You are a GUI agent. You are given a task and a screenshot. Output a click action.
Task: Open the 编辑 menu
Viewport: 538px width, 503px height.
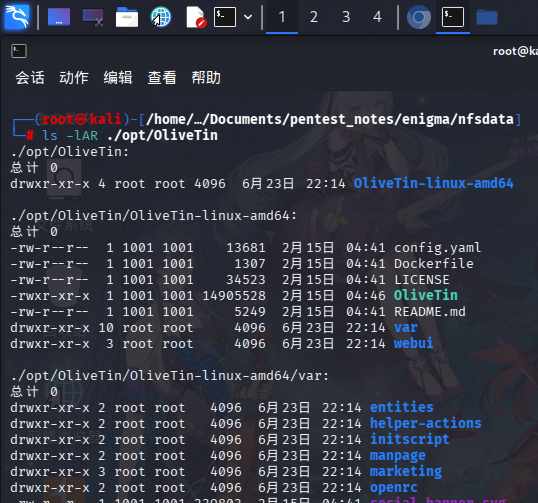(118, 78)
